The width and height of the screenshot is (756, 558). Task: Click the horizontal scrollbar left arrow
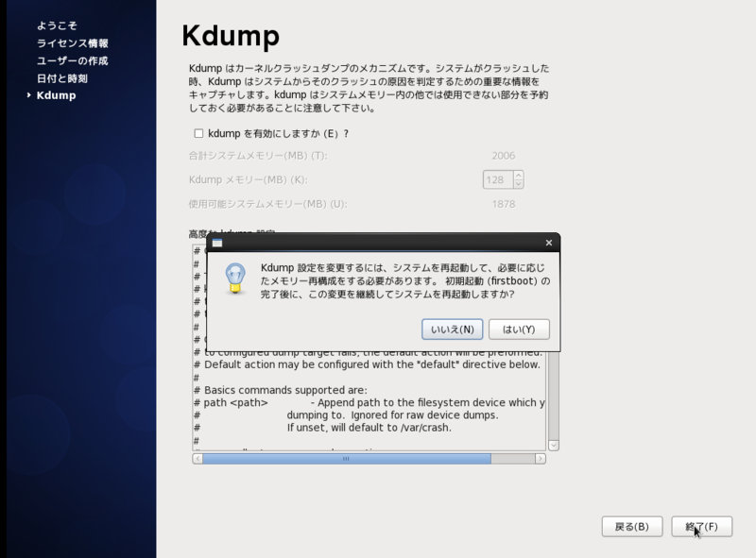(198, 459)
